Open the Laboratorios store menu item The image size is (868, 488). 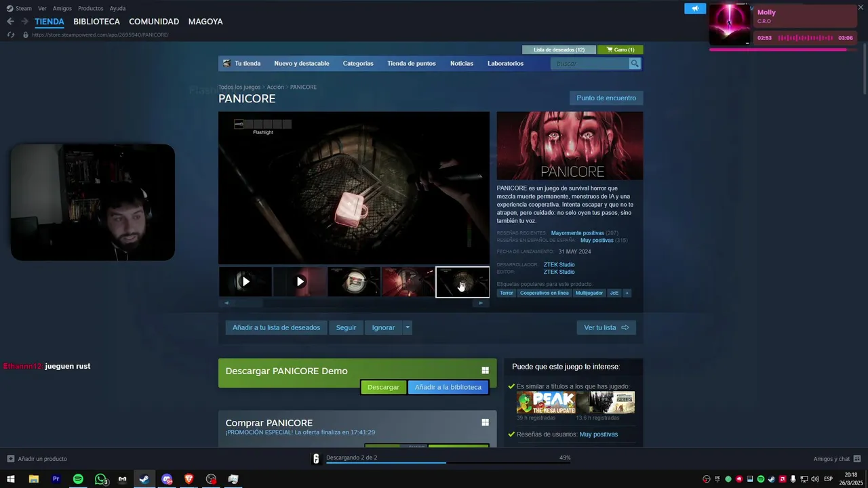point(505,64)
